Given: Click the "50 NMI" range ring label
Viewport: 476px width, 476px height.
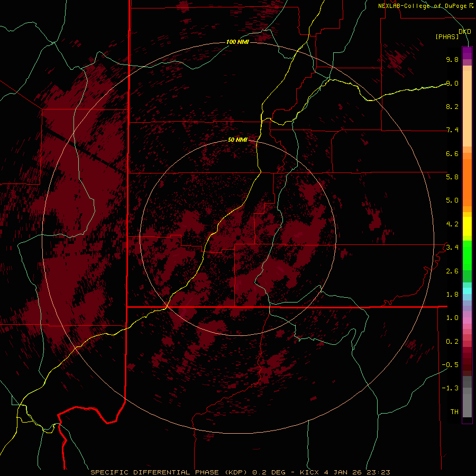Looking at the screenshot, I should [x=237, y=140].
